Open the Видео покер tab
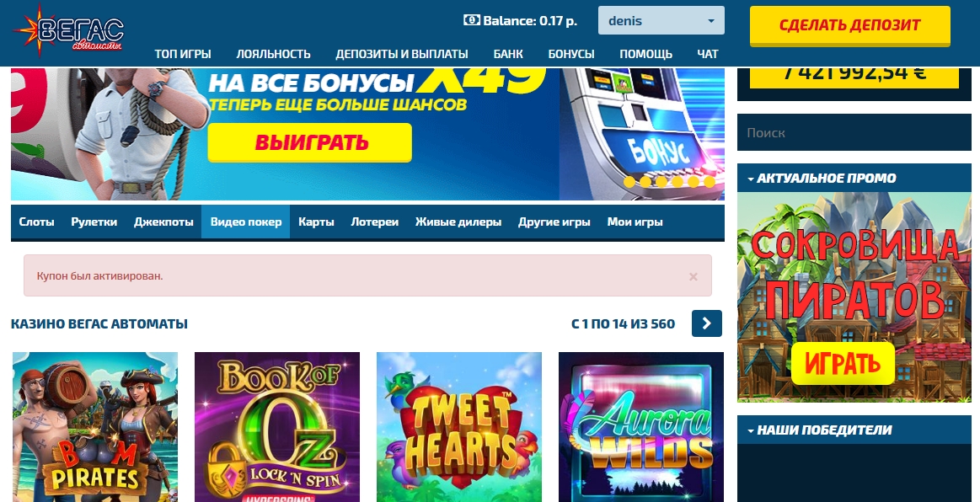The height and width of the screenshot is (502, 980). [245, 222]
